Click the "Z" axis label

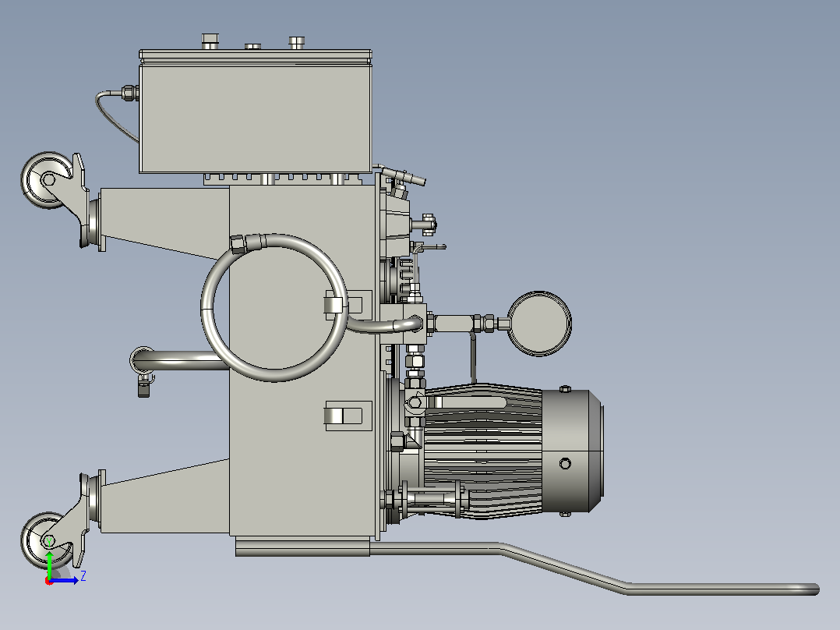tap(83, 576)
